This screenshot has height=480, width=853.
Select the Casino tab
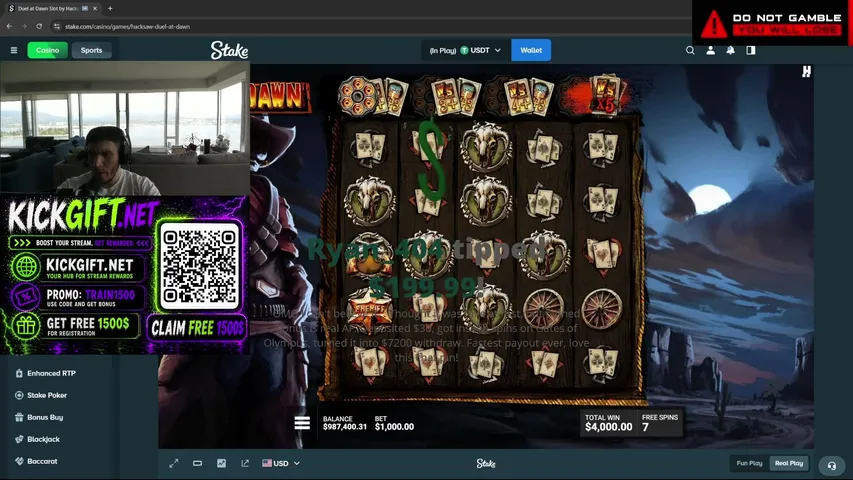pyautogui.click(x=47, y=50)
